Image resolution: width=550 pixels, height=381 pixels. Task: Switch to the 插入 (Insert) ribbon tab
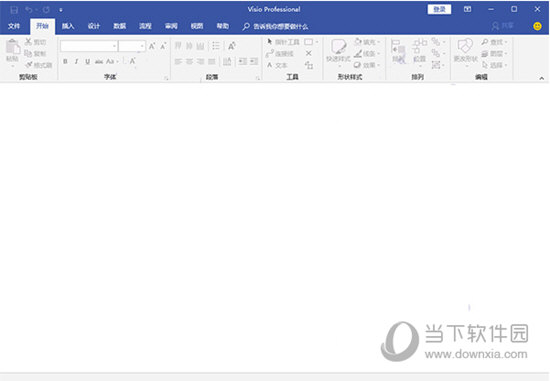68,26
